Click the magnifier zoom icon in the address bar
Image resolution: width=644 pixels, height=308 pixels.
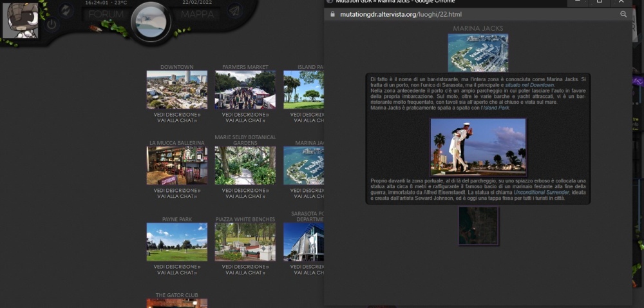(x=623, y=14)
